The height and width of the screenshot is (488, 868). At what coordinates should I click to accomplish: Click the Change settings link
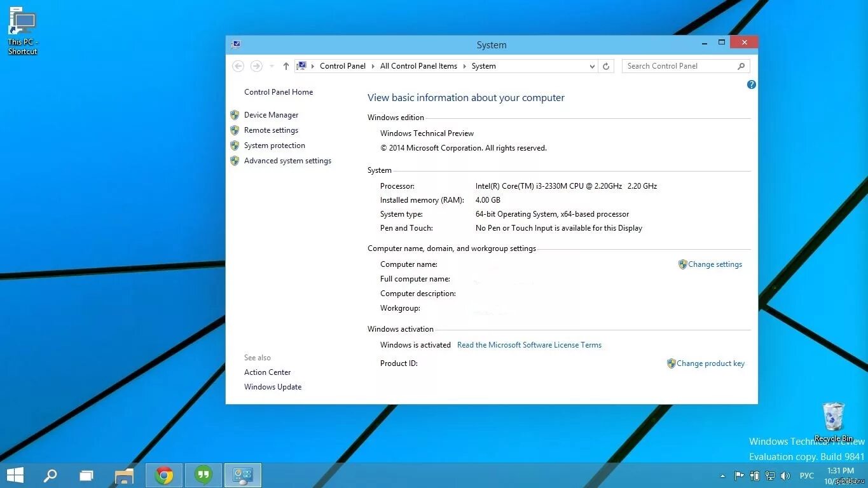pyautogui.click(x=715, y=264)
